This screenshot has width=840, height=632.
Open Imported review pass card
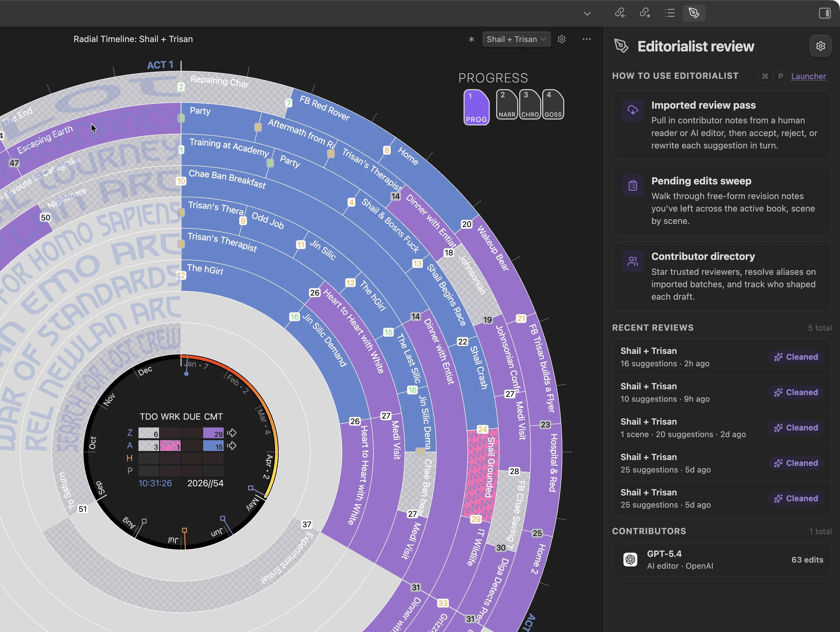click(x=722, y=125)
